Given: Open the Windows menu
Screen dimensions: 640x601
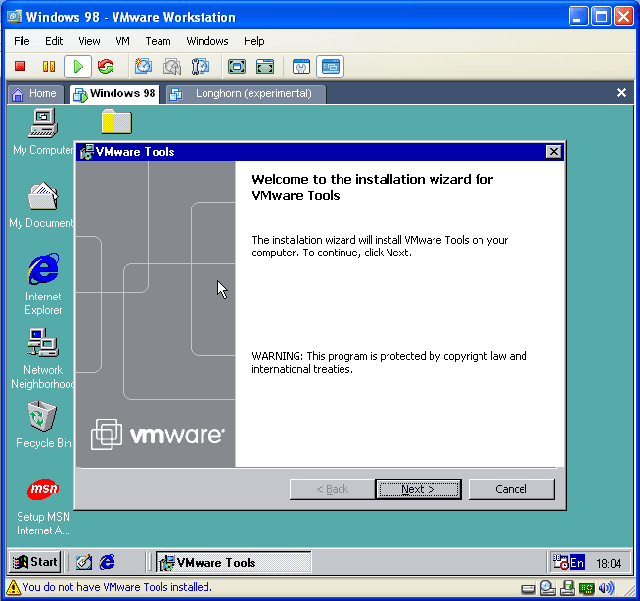Looking at the screenshot, I should point(207,41).
